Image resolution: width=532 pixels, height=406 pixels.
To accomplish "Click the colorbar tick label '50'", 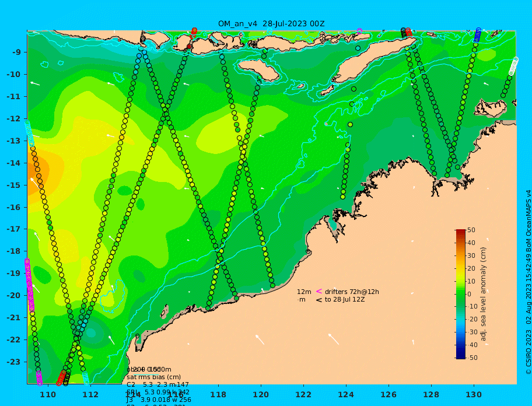I will click(x=471, y=230).
